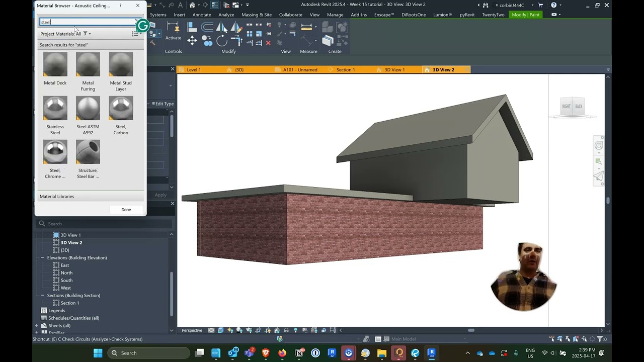644x362 pixels.
Task: Open the Collaborate ribbon tab
Action: pyautogui.click(x=291, y=15)
